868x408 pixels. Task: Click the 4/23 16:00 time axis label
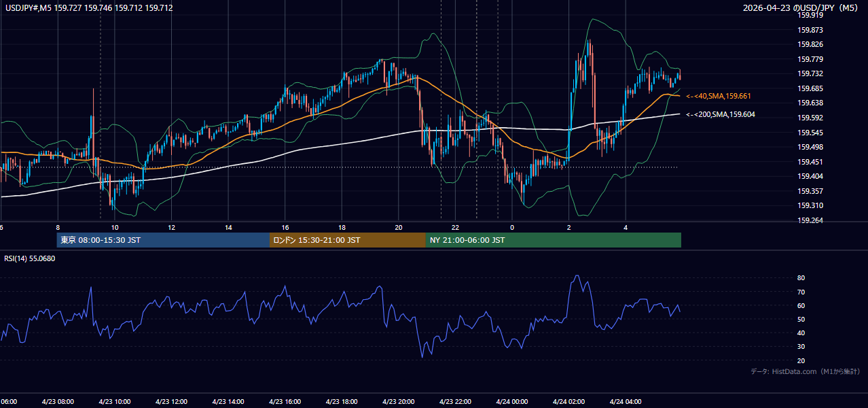tap(285, 402)
